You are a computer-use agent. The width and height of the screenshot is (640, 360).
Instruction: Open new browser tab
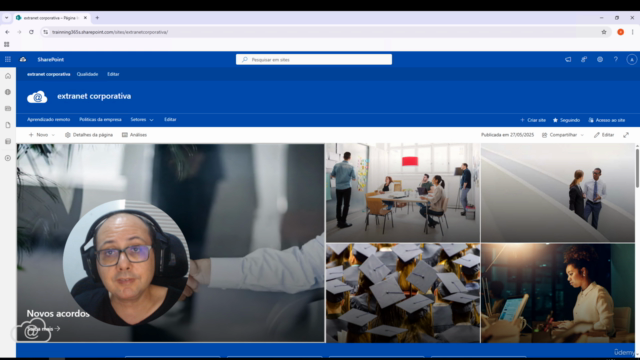pos(97,18)
